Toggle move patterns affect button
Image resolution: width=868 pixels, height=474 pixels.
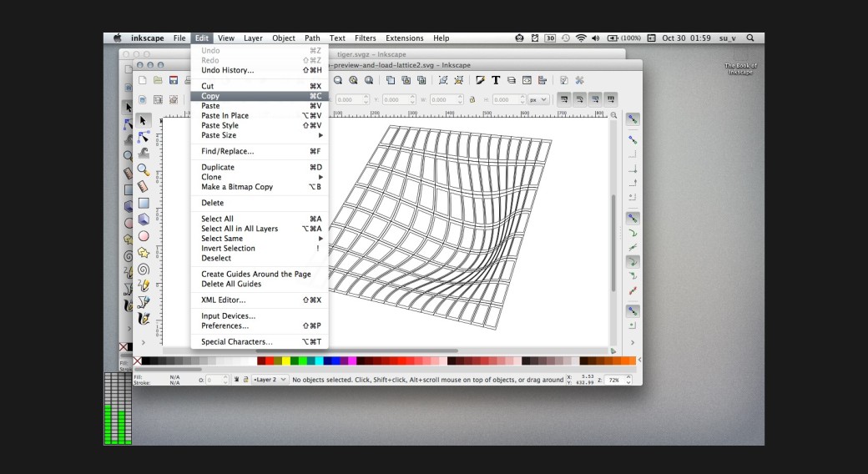[x=611, y=99]
